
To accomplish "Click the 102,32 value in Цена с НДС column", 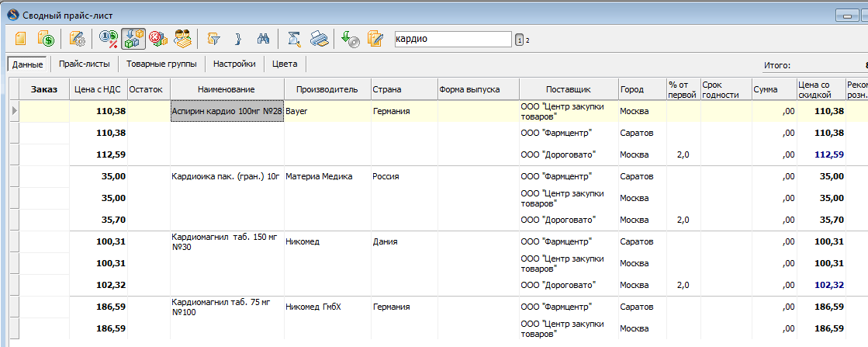I will click(99, 286).
